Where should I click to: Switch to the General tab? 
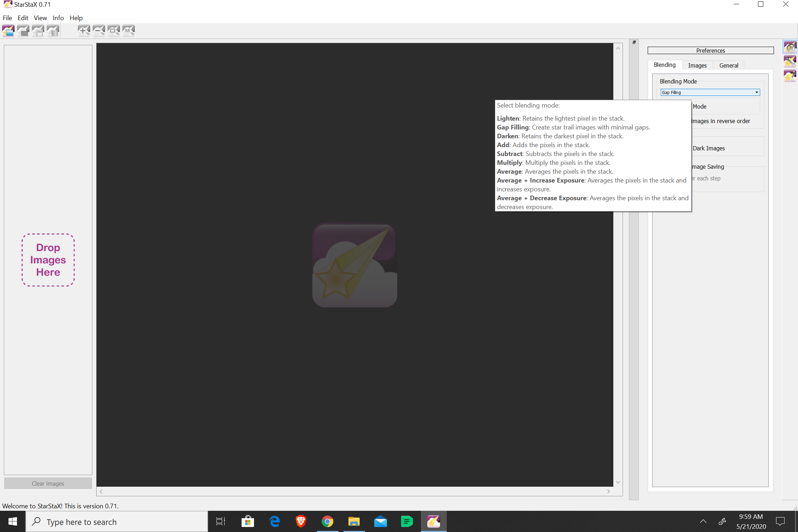(x=729, y=65)
